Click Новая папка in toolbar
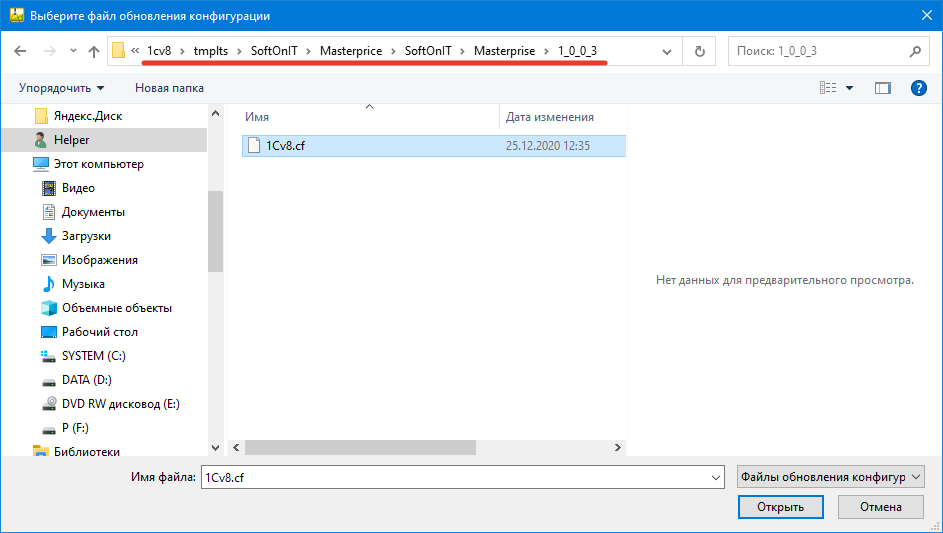 [169, 88]
